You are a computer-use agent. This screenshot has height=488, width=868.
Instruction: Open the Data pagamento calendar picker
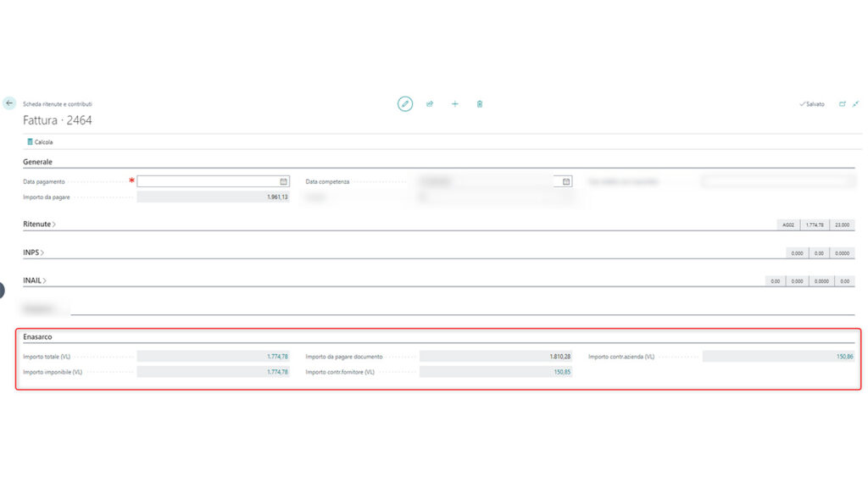[x=284, y=180]
